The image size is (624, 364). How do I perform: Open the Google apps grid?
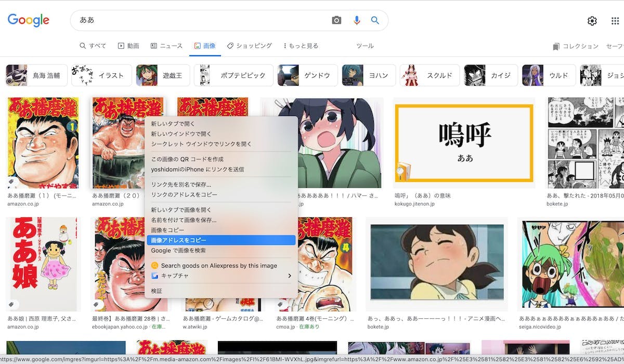click(x=615, y=21)
